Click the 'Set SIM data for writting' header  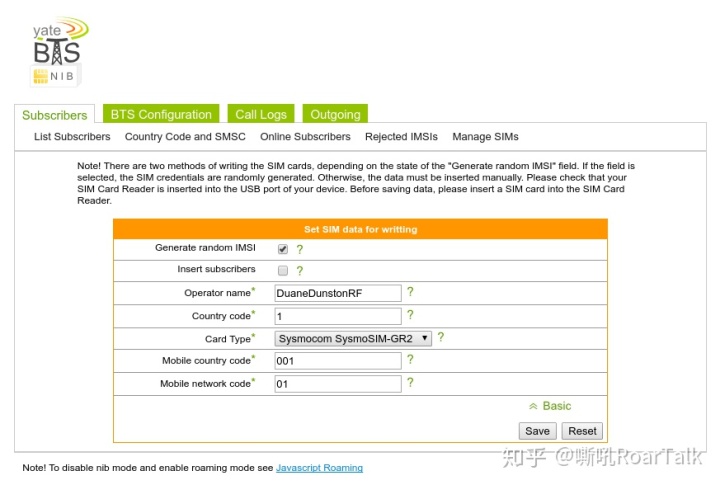pyautogui.click(x=360, y=229)
